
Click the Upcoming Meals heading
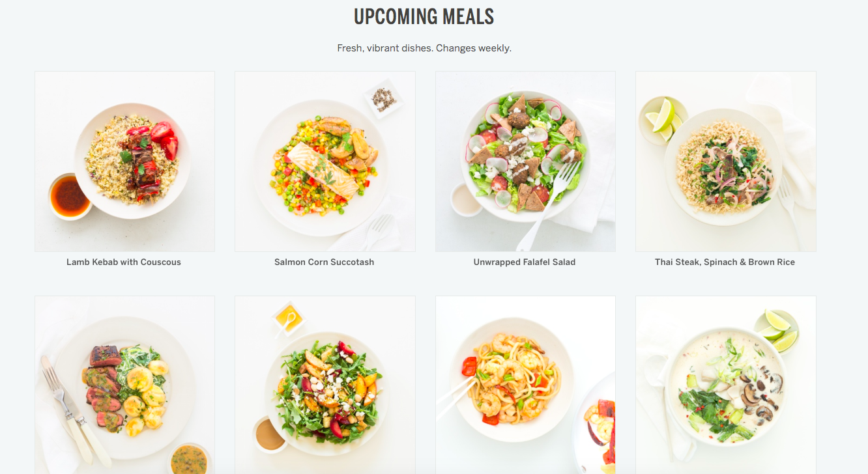(x=424, y=17)
